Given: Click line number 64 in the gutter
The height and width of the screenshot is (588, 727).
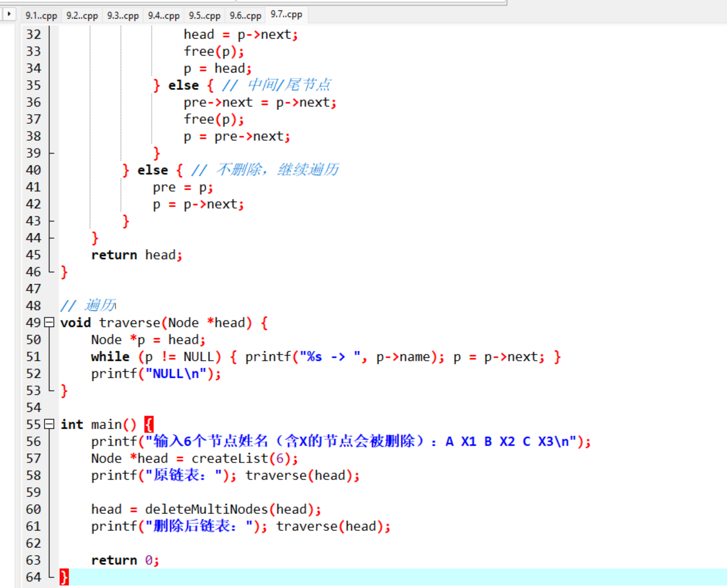Looking at the screenshot, I should pos(33,577).
